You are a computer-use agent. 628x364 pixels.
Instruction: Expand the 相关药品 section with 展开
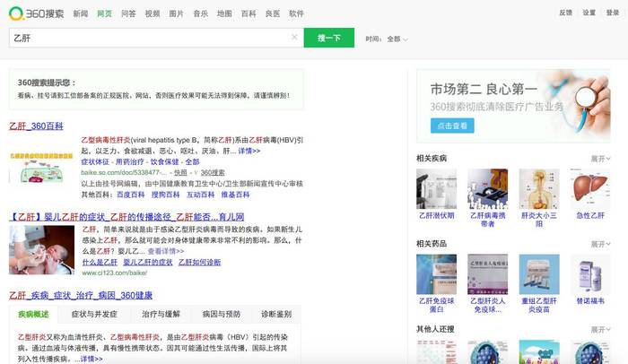point(600,244)
